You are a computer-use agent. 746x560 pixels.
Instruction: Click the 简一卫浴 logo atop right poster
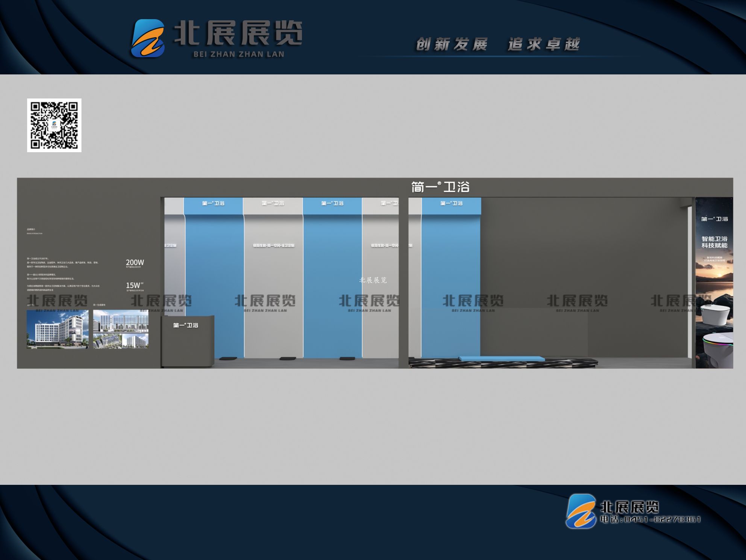click(714, 219)
